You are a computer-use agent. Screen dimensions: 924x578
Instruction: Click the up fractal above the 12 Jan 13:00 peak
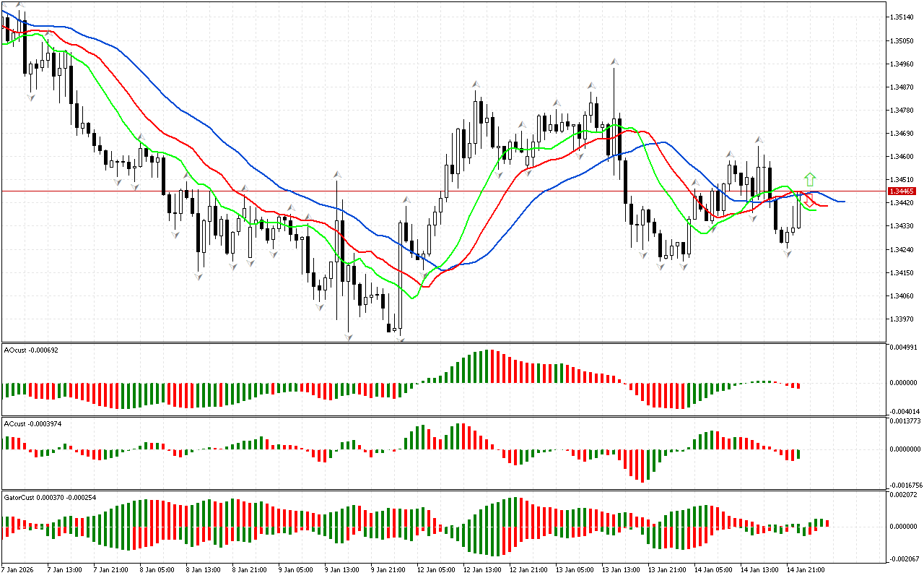[476, 85]
